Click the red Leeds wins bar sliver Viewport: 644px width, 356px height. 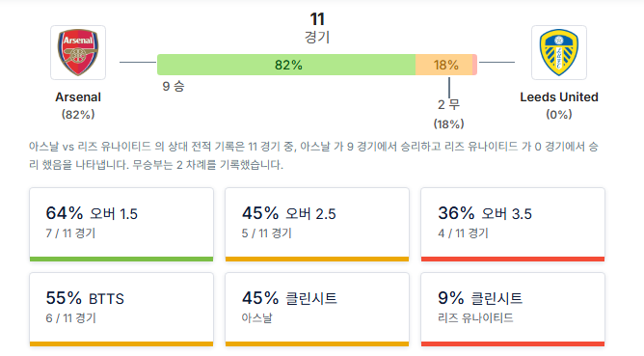pyautogui.click(x=474, y=65)
